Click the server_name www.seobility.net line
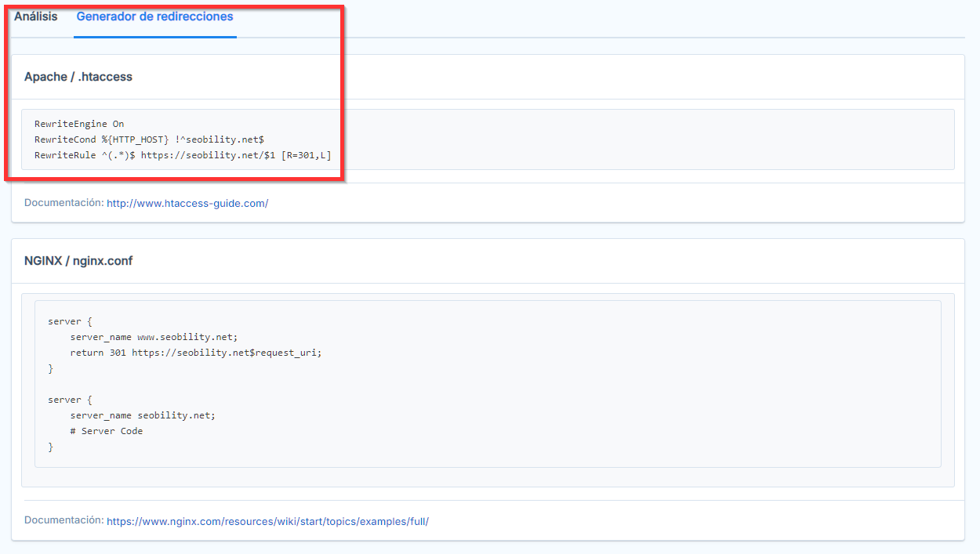 click(x=154, y=337)
